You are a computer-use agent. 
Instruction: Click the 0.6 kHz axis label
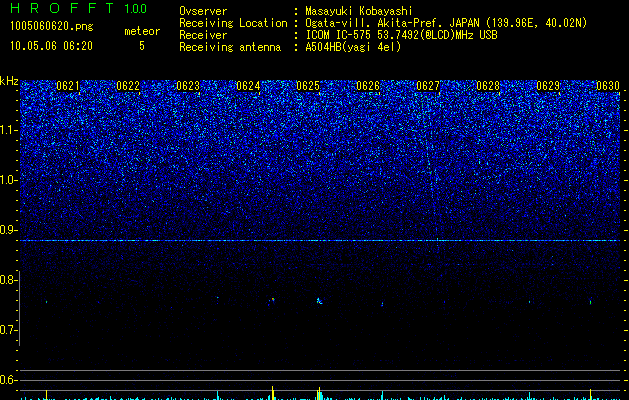(x=8, y=380)
